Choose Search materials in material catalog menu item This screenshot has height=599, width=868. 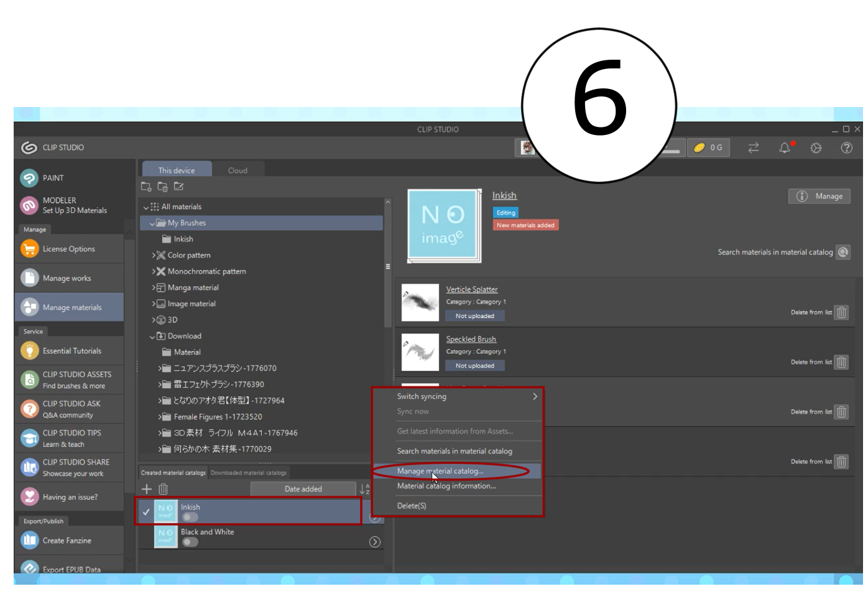[x=457, y=451]
